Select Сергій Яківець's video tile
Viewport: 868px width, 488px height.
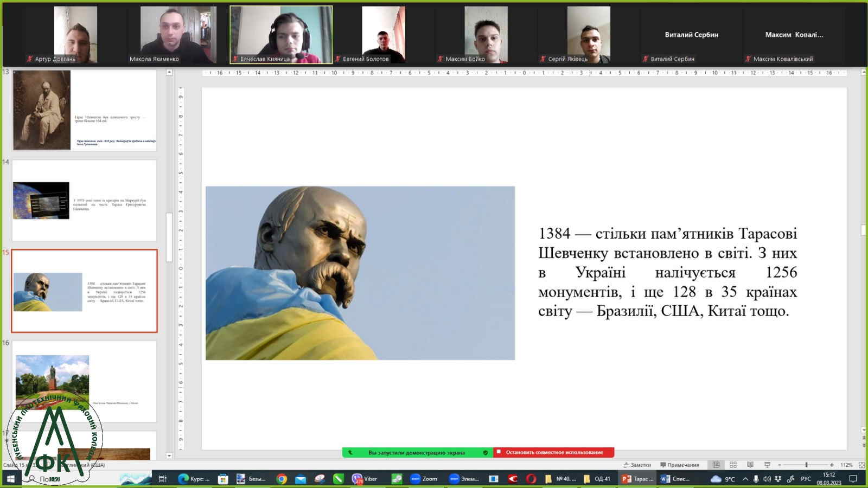pos(589,35)
